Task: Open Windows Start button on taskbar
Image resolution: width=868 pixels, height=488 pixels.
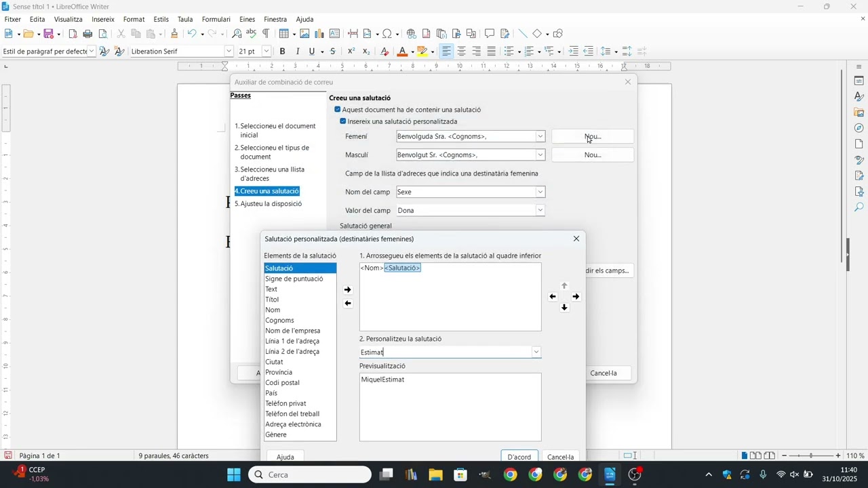Action: (234, 475)
